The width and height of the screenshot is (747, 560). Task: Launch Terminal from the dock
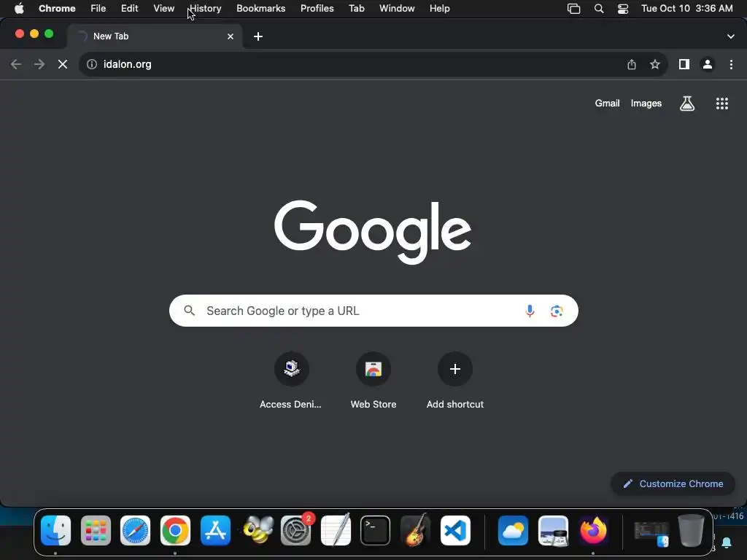pos(376,531)
